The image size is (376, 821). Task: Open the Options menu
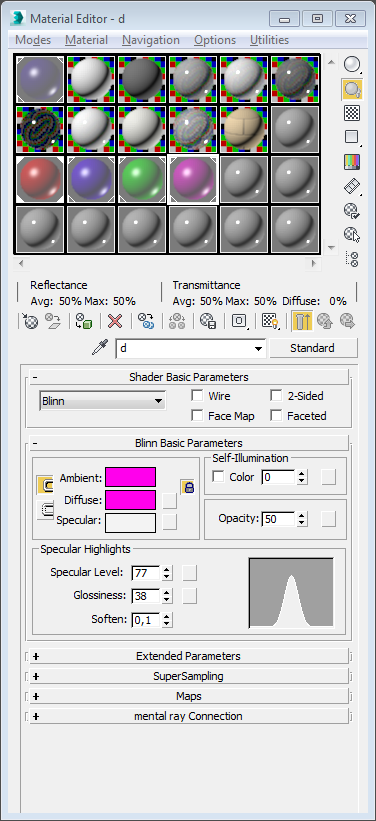[215, 40]
